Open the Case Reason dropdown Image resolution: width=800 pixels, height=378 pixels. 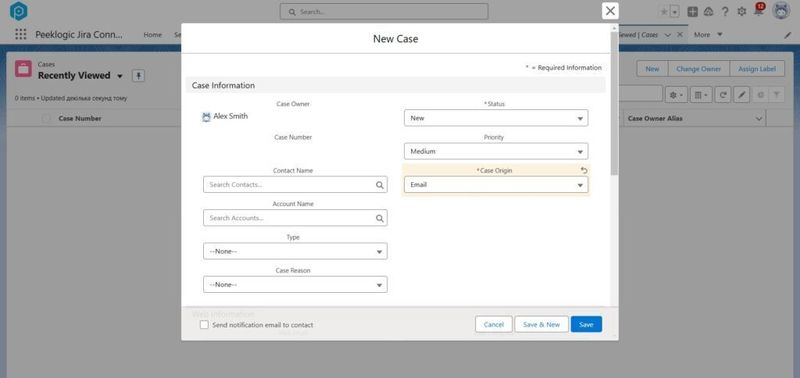click(295, 285)
